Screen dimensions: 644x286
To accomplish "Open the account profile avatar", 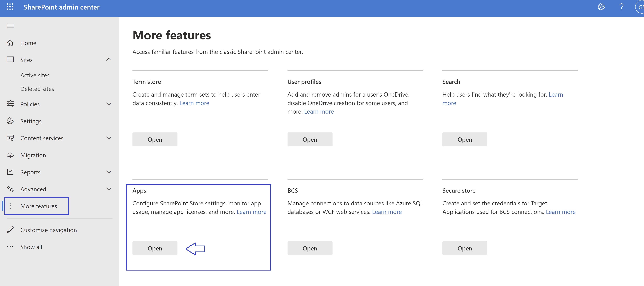I will tap(640, 7).
